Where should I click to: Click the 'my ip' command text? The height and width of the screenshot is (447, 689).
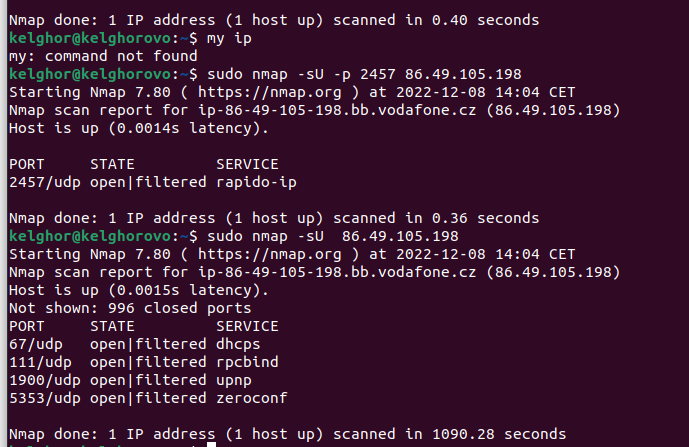point(225,38)
